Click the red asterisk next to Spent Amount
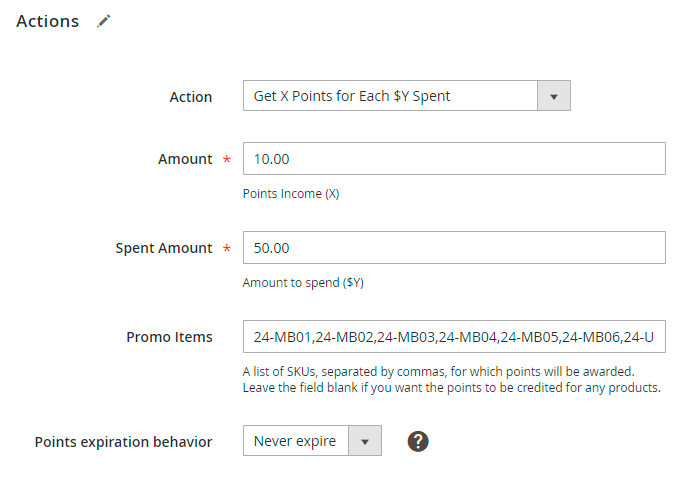Viewport: 685px width, 495px height. click(x=226, y=249)
